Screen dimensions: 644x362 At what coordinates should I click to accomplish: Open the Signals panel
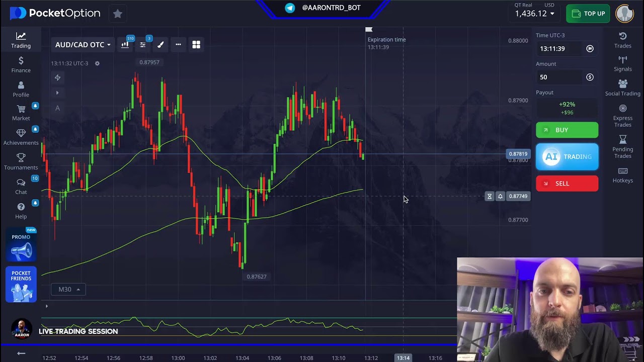622,64
